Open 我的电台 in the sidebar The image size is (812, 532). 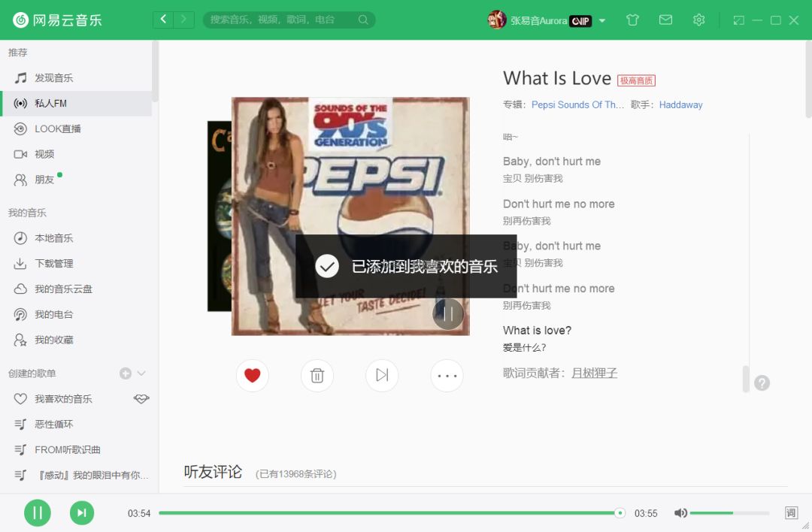click(x=76, y=313)
